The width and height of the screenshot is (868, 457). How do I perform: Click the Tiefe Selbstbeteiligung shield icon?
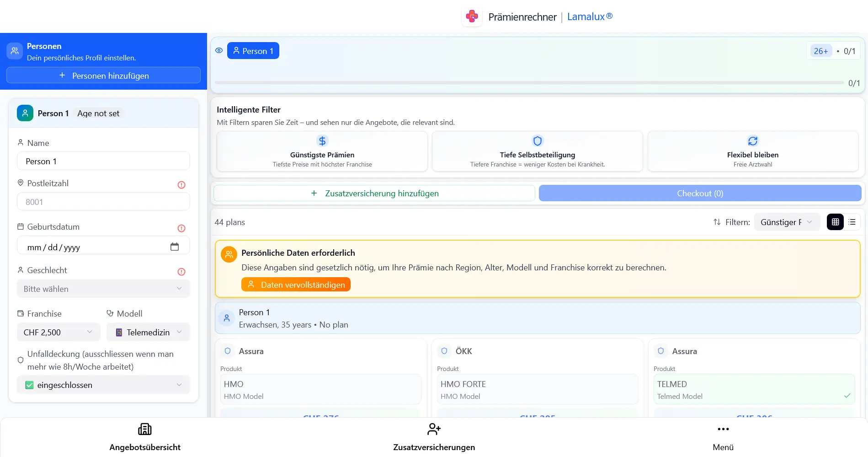pyautogui.click(x=537, y=141)
